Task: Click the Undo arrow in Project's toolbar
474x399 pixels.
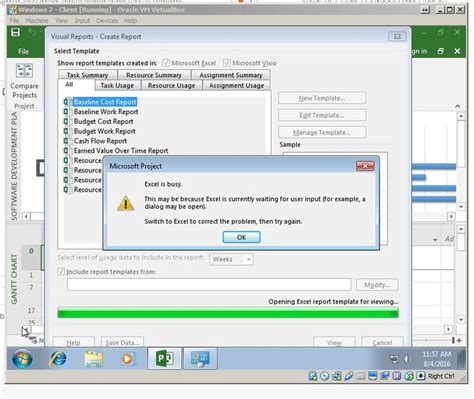Action: [x=32, y=32]
